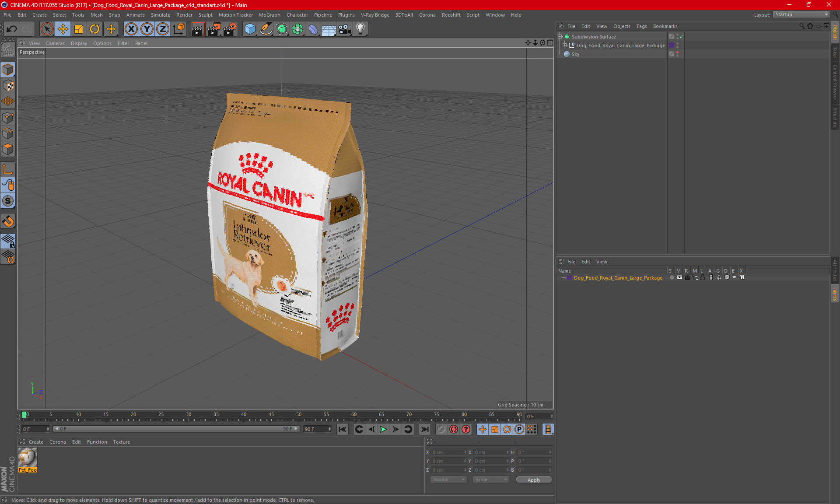Open the Layout Startup dropdown
Image resolution: width=840 pixels, height=504 pixels.
801,14
